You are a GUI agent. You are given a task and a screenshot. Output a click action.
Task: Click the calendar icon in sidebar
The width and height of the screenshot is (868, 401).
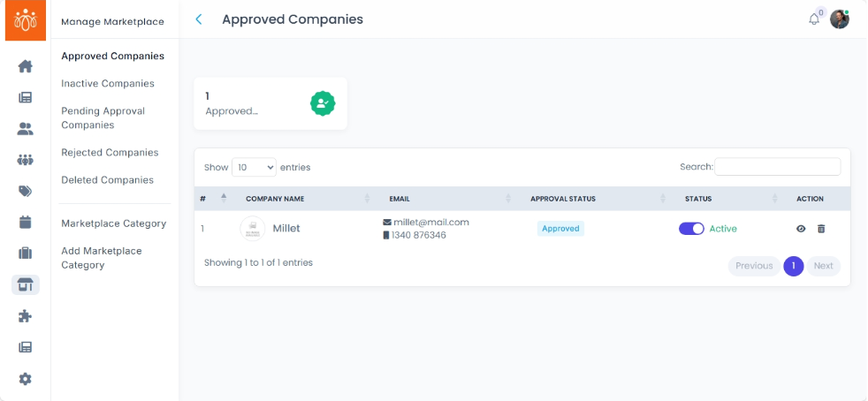25,222
